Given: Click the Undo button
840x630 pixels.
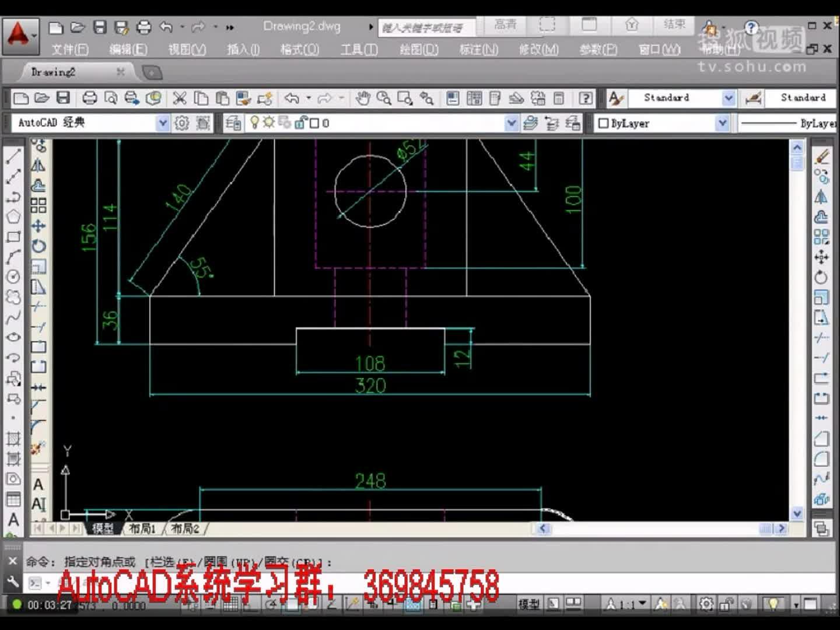Looking at the screenshot, I should 291,97.
